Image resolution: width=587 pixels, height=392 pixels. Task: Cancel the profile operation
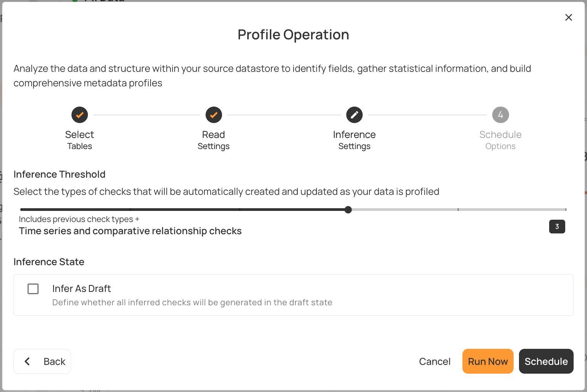point(435,361)
